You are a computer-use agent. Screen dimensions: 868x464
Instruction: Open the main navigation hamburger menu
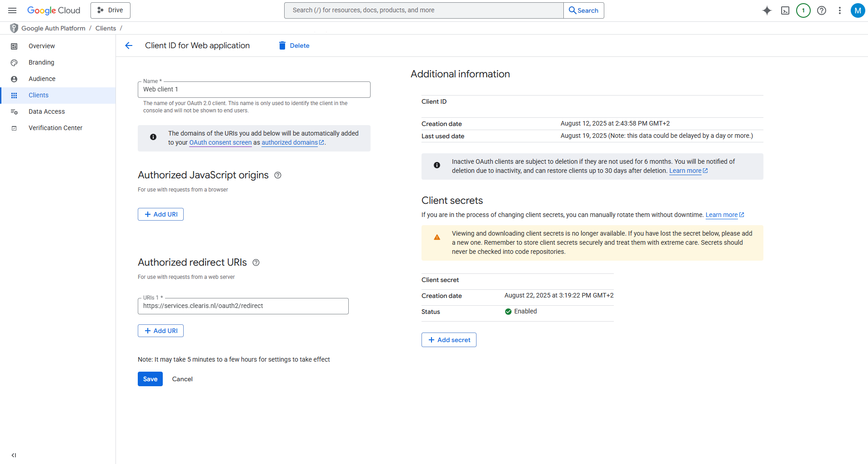pos(12,10)
